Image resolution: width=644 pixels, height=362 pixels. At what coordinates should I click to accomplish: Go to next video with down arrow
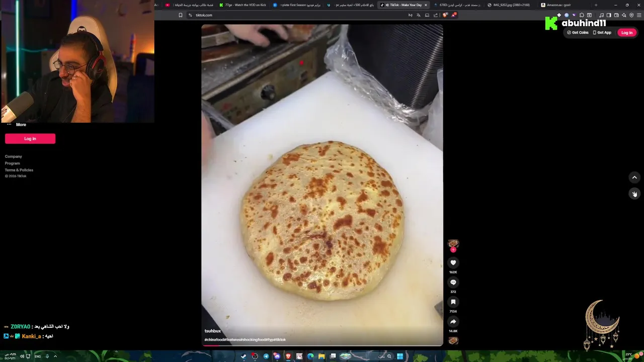click(x=634, y=194)
